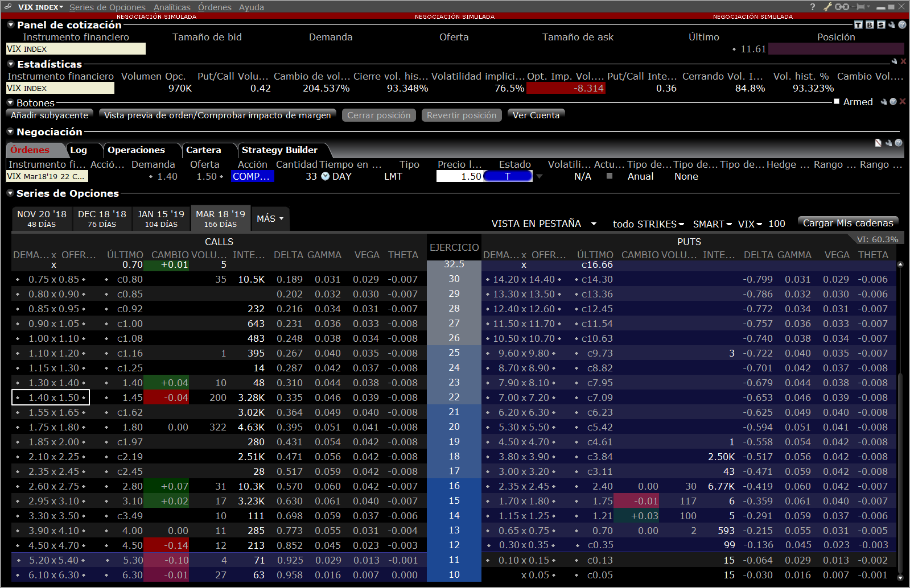Open Analíticas menu
910x588 pixels.
click(172, 7)
